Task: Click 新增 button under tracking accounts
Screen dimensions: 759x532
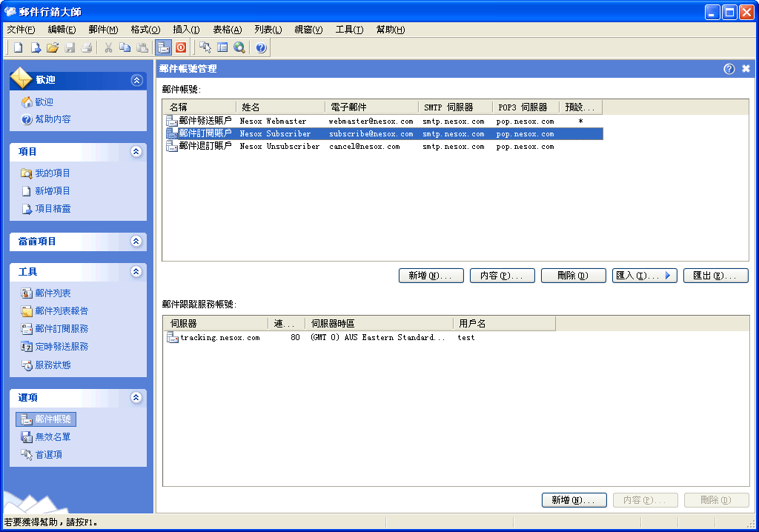Action: tap(574, 500)
